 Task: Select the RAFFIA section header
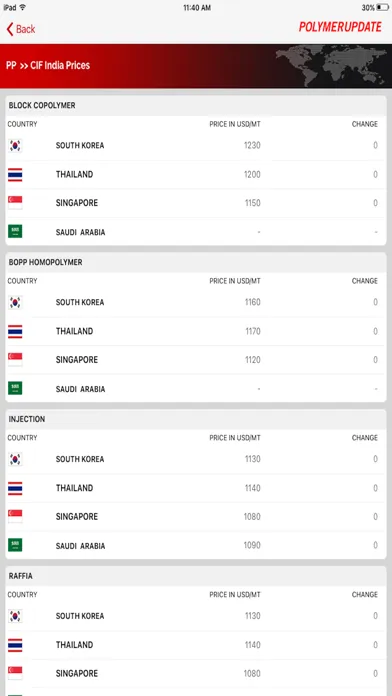point(196,576)
